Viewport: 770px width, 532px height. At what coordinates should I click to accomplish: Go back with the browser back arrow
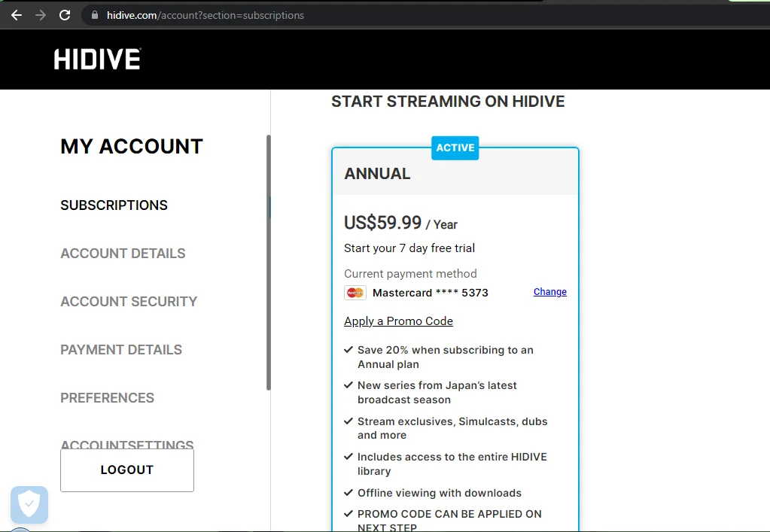[x=17, y=15]
